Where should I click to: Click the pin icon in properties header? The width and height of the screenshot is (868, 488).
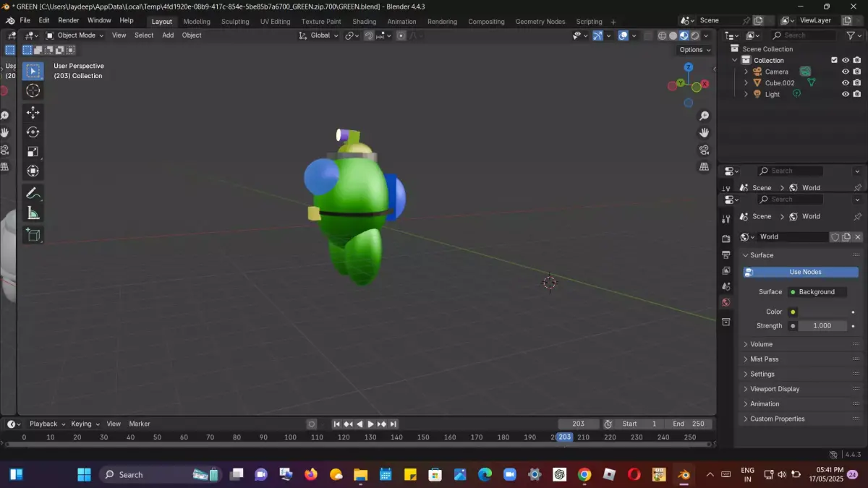coord(858,217)
